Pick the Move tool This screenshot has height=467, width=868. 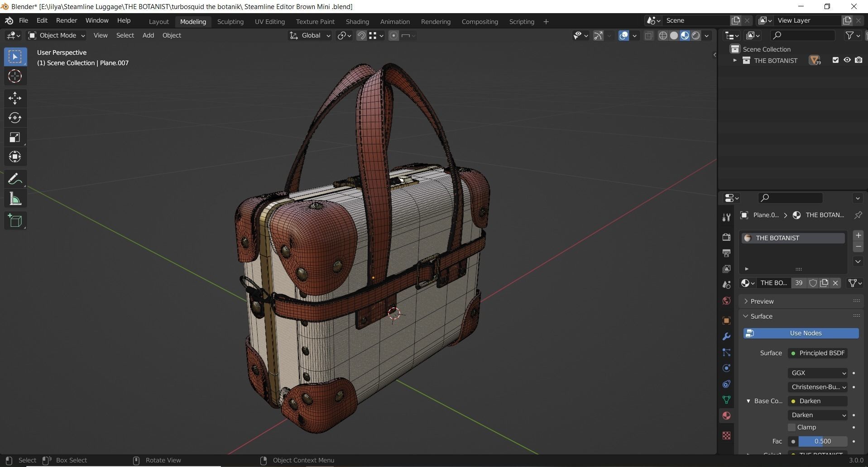coord(15,98)
